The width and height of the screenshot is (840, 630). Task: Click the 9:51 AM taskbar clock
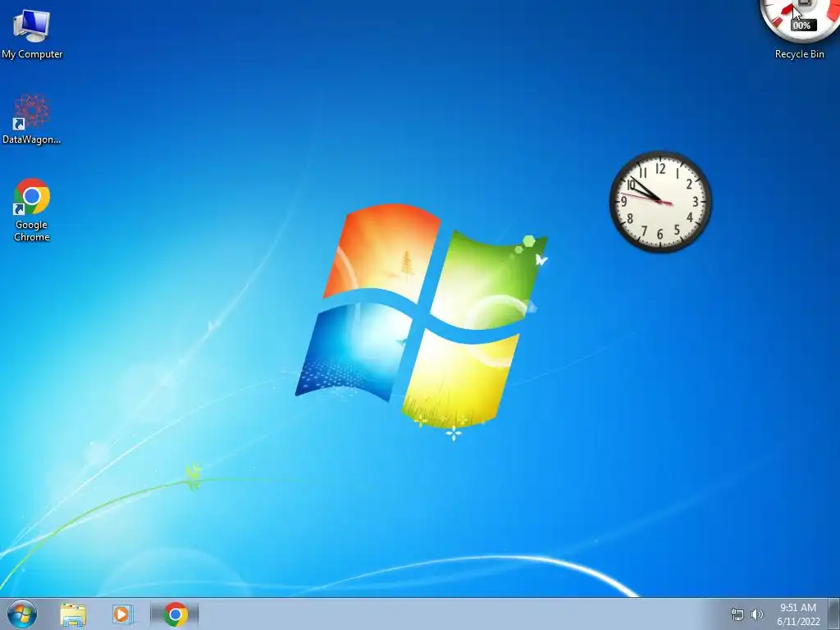click(x=798, y=608)
